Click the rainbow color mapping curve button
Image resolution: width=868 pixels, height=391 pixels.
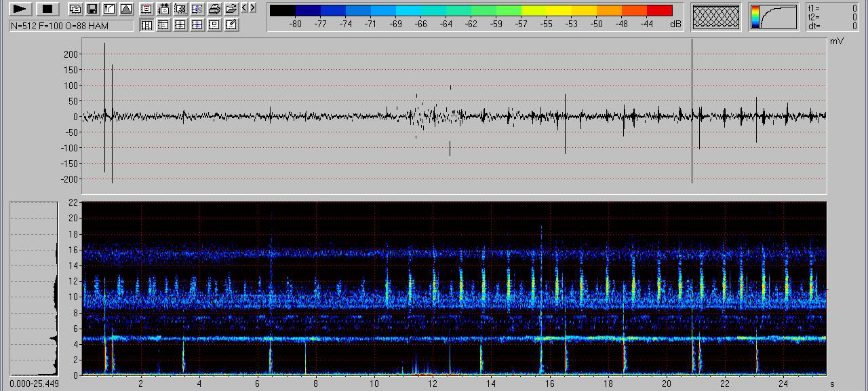774,17
